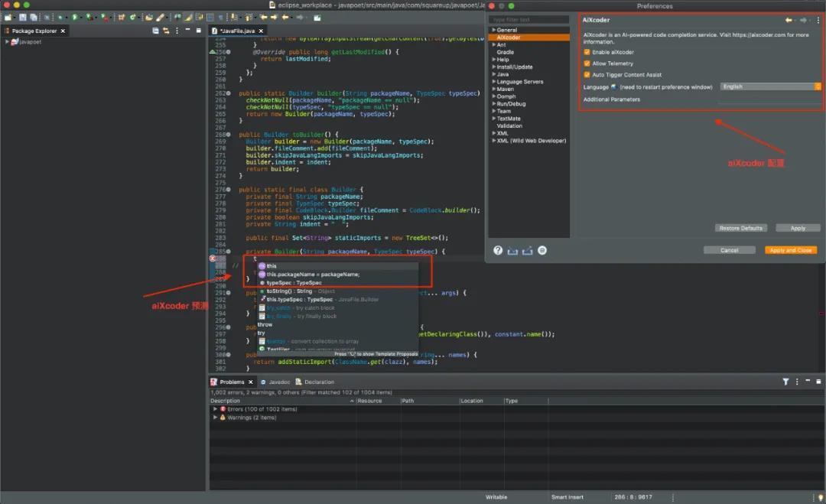Click the Collapse All icon in Package Explorer
This screenshot has width=826, height=504.
pyautogui.click(x=155, y=31)
